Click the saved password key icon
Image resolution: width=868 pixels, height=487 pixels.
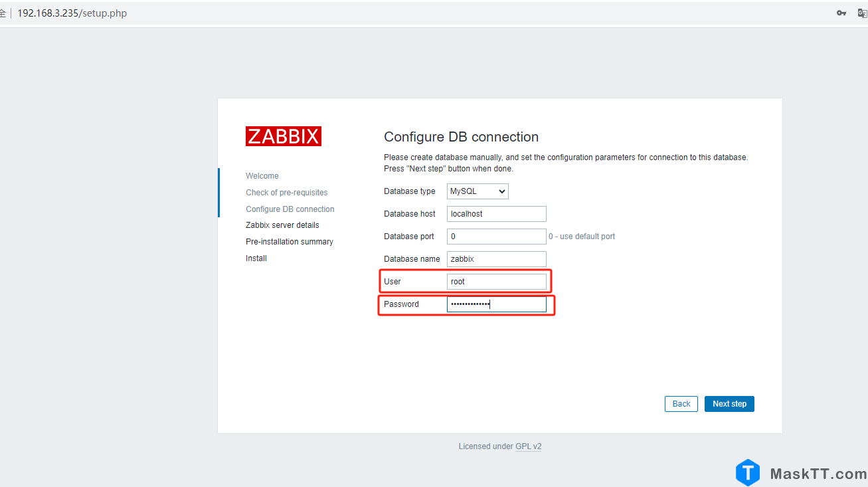click(841, 13)
